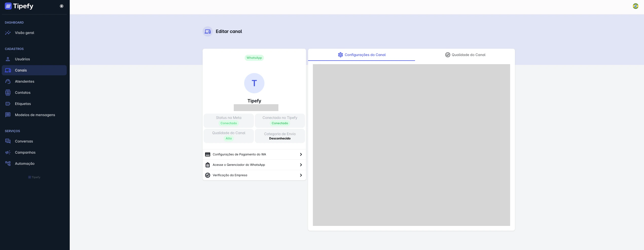Click the checkmark icon on Qualidade tab
Image resolution: width=644 pixels, height=250 pixels.
[x=448, y=55]
